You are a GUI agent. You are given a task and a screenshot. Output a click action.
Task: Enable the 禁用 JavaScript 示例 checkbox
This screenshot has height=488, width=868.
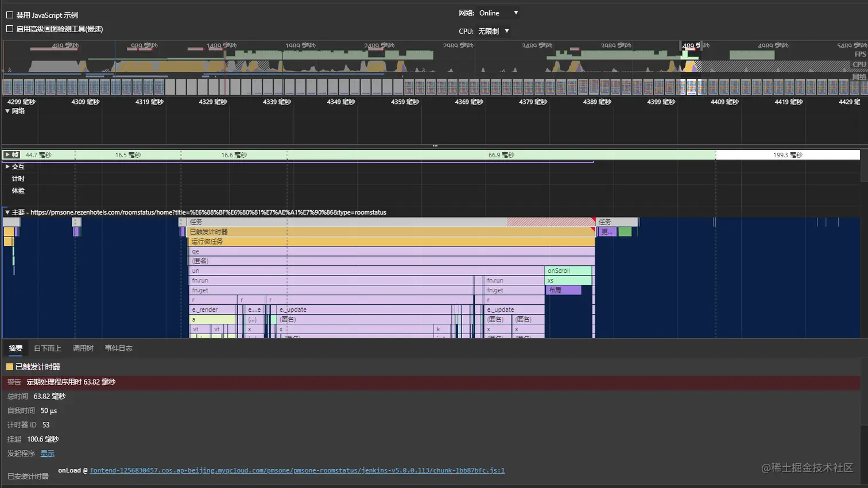click(10, 15)
